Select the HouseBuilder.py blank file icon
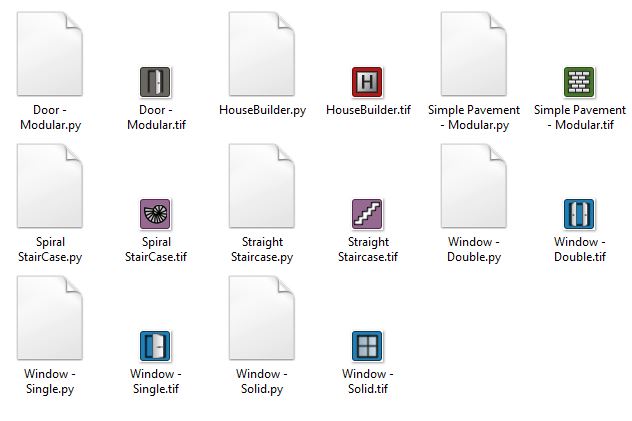632x421 pixels. point(262,54)
